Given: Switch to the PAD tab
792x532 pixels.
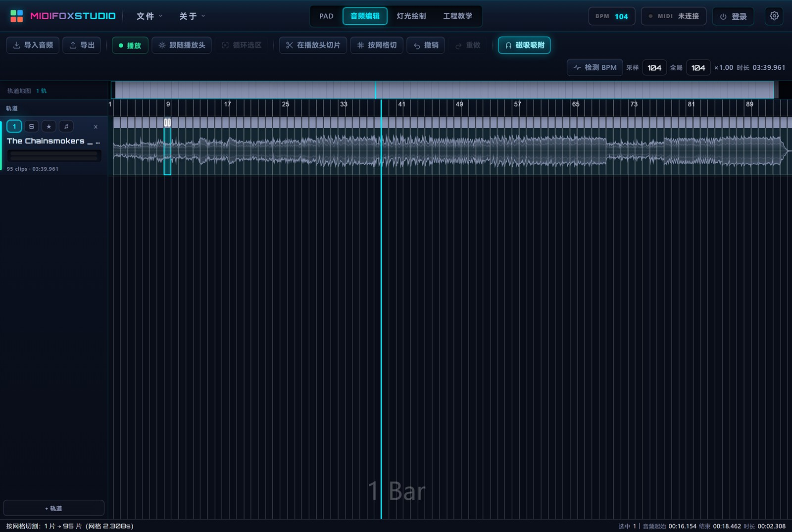Looking at the screenshot, I should click(x=326, y=16).
